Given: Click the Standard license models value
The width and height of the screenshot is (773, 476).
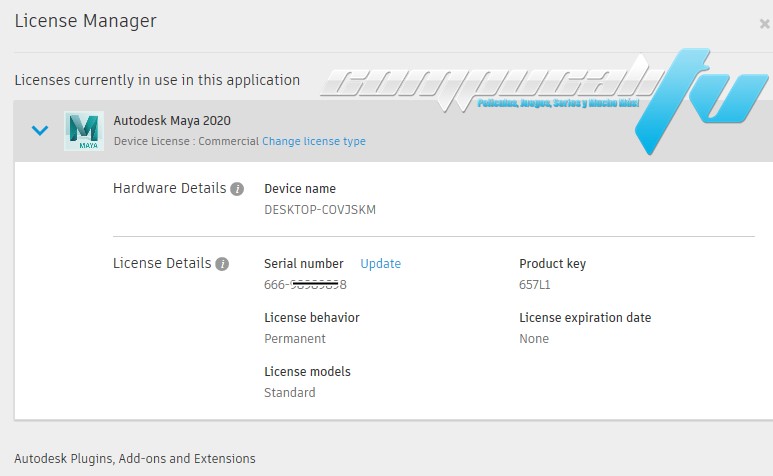Looking at the screenshot, I should [290, 393].
